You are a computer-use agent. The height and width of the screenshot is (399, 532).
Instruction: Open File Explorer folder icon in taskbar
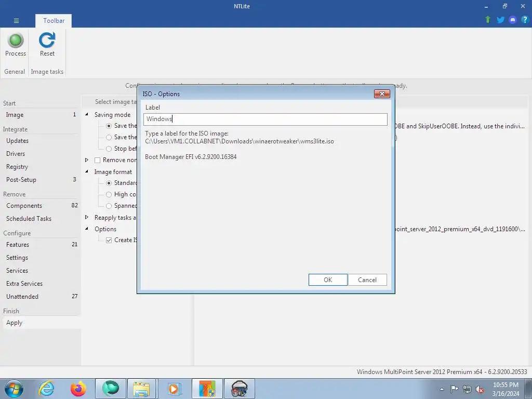(141, 389)
